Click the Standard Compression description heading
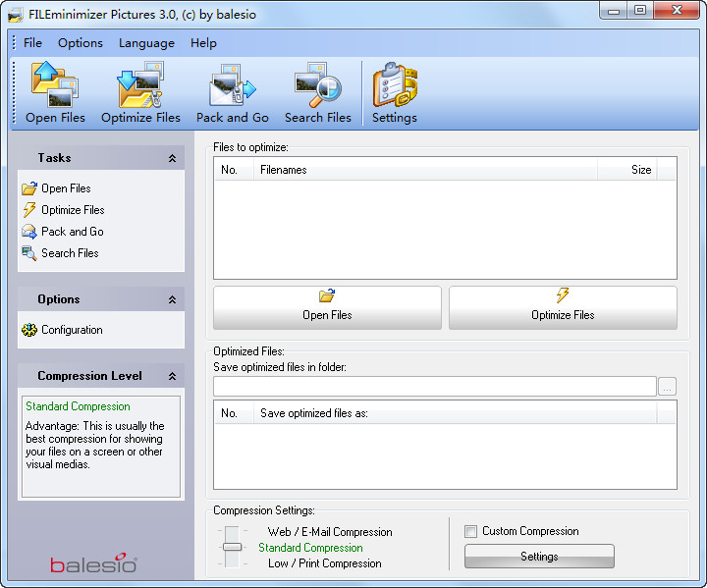Viewport: 707px width, 588px height. tap(78, 406)
